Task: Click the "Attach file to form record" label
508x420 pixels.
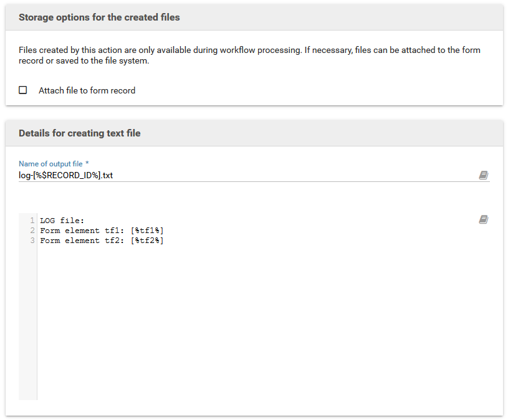Action: click(87, 90)
